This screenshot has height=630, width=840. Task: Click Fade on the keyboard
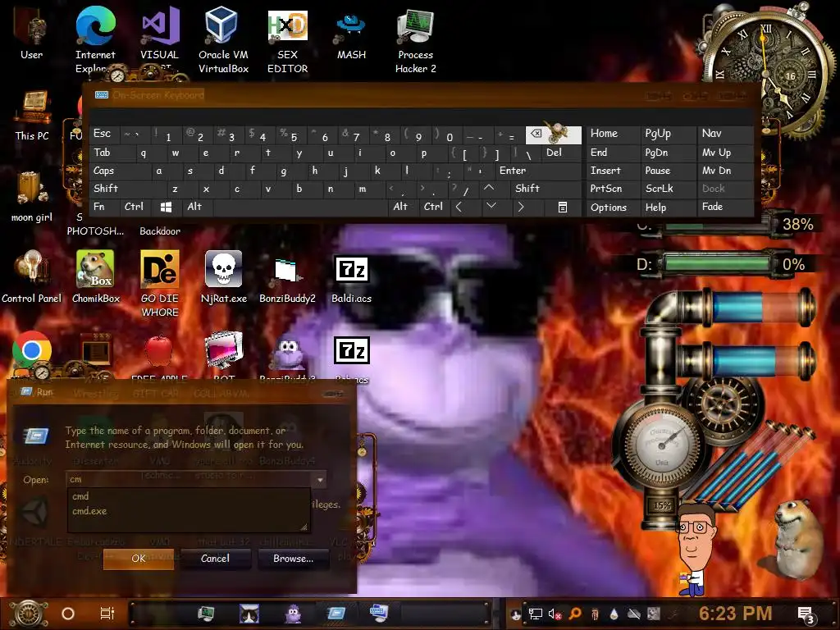coord(725,208)
